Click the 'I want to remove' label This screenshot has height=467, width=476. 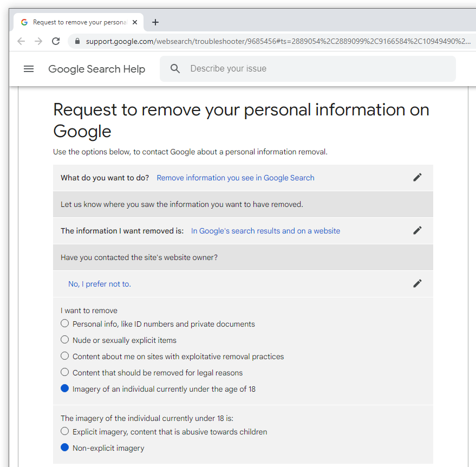coord(89,310)
